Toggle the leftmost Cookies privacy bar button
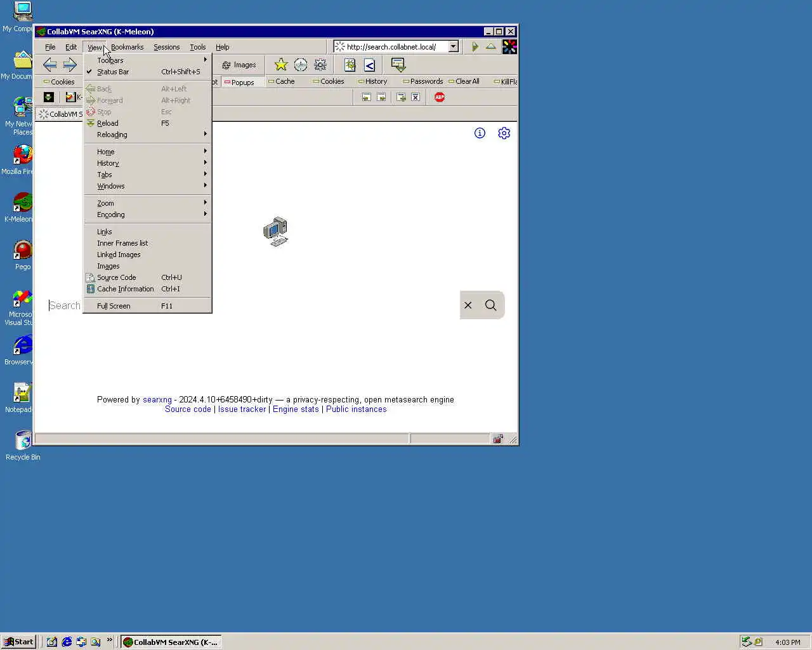This screenshot has width=812, height=650. click(x=59, y=82)
